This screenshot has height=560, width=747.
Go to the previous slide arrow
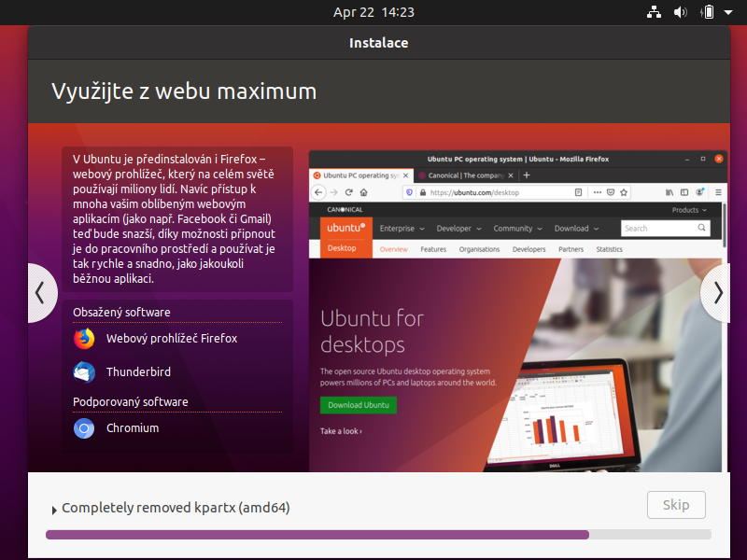41,293
